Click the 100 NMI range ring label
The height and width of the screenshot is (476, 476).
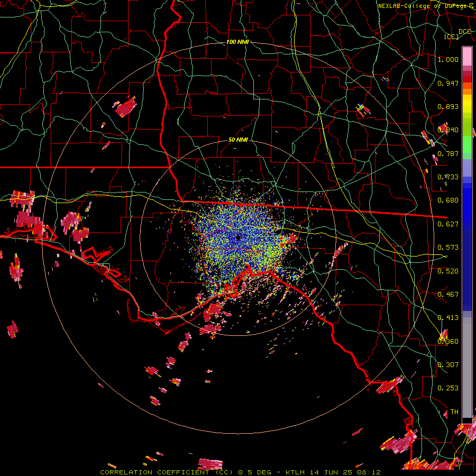coord(237,42)
